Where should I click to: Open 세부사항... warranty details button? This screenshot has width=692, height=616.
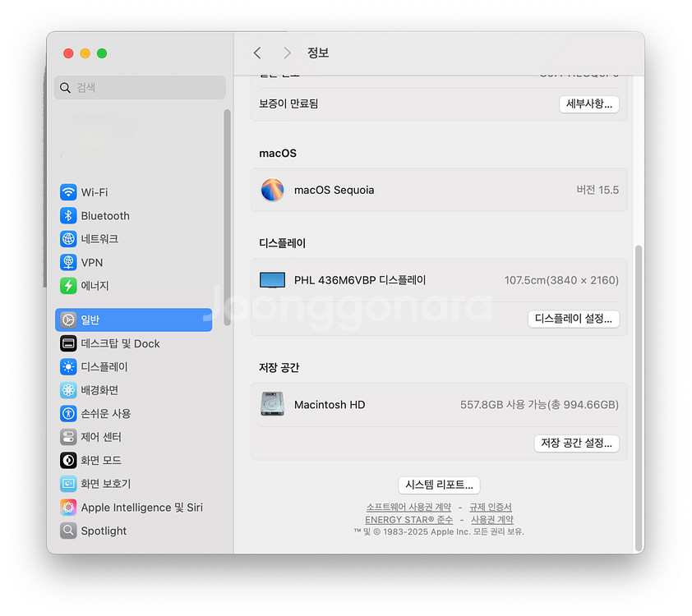pos(588,104)
